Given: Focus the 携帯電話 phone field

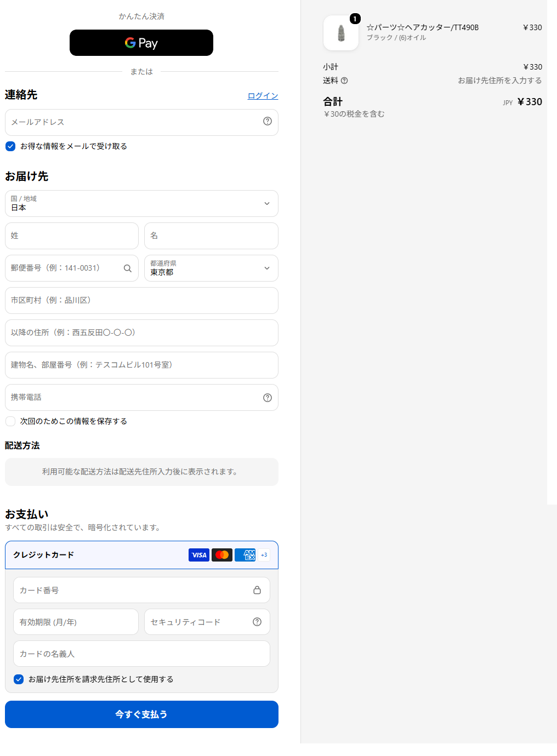Looking at the screenshot, I should click(141, 398).
